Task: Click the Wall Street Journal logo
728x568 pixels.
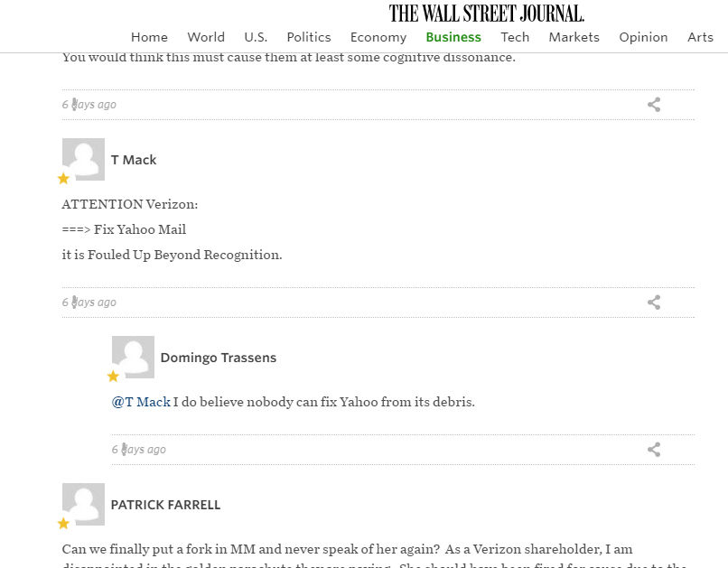Action: pos(487,14)
